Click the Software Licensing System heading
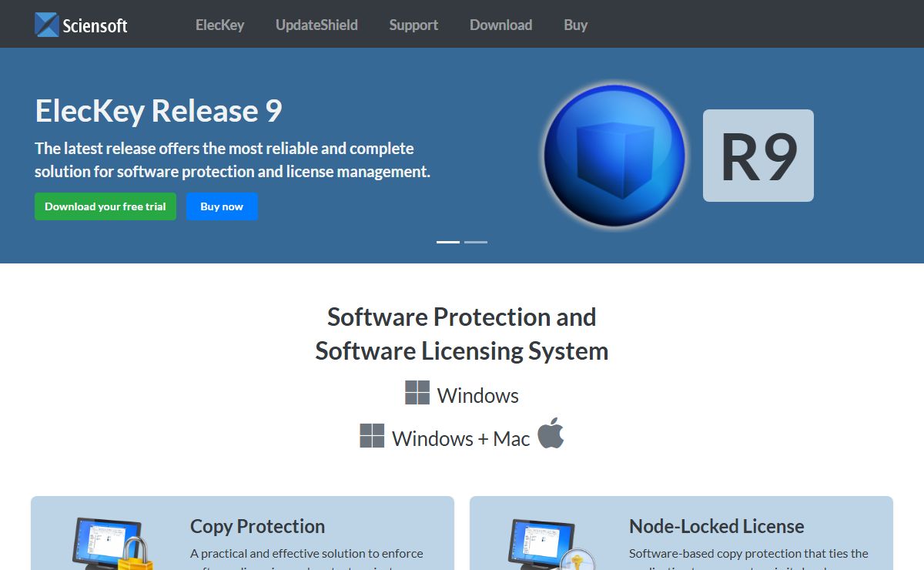The width and height of the screenshot is (924, 570). click(x=462, y=351)
